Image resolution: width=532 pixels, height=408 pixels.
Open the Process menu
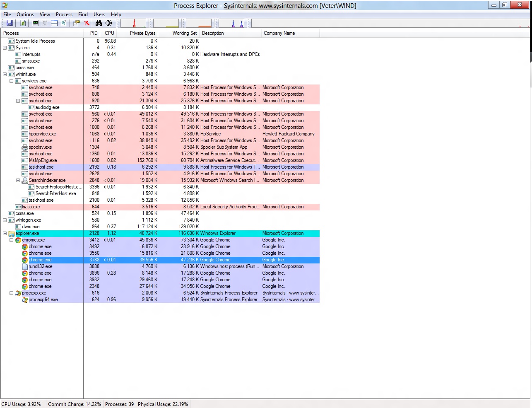coord(64,14)
